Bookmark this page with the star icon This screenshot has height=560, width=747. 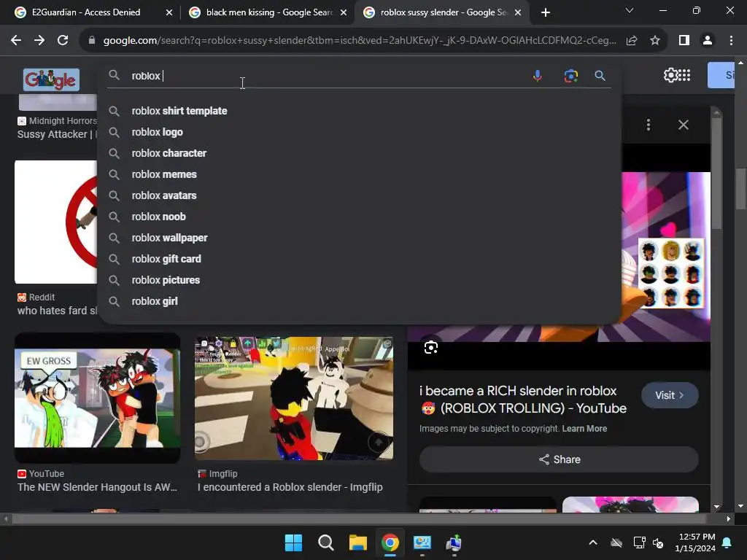(x=655, y=41)
